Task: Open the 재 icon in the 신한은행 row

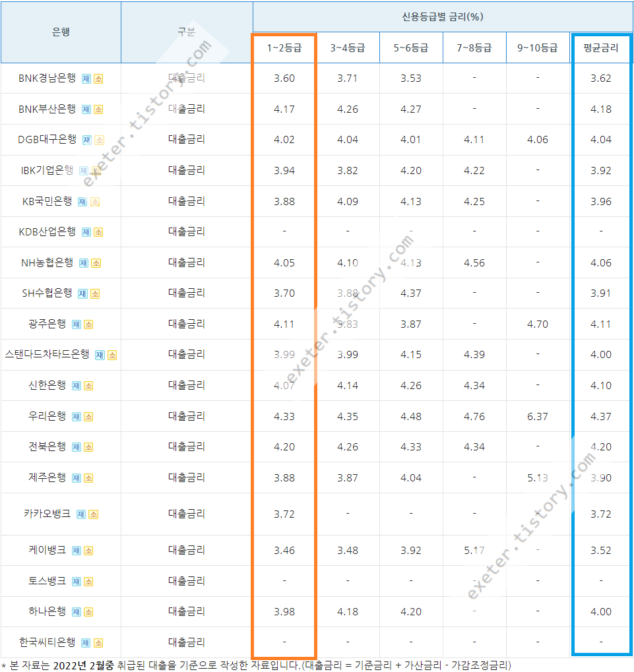Action: pos(77,386)
